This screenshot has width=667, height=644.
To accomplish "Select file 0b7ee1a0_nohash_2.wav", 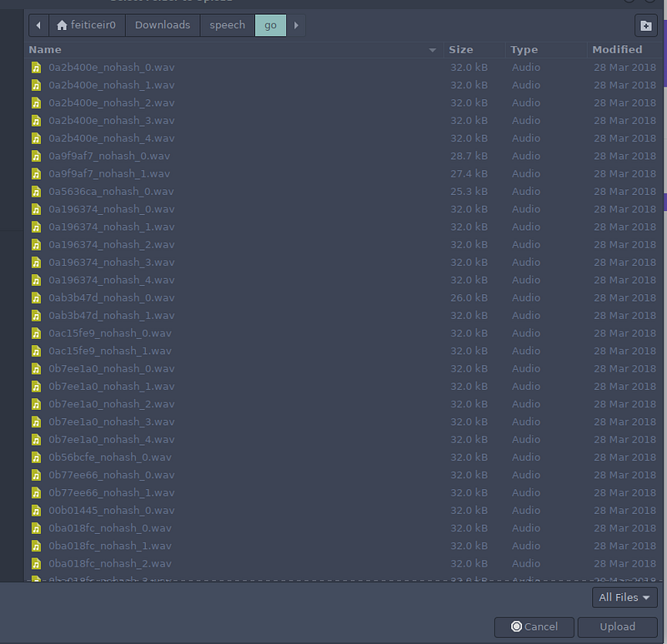I will tap(344, 404).
